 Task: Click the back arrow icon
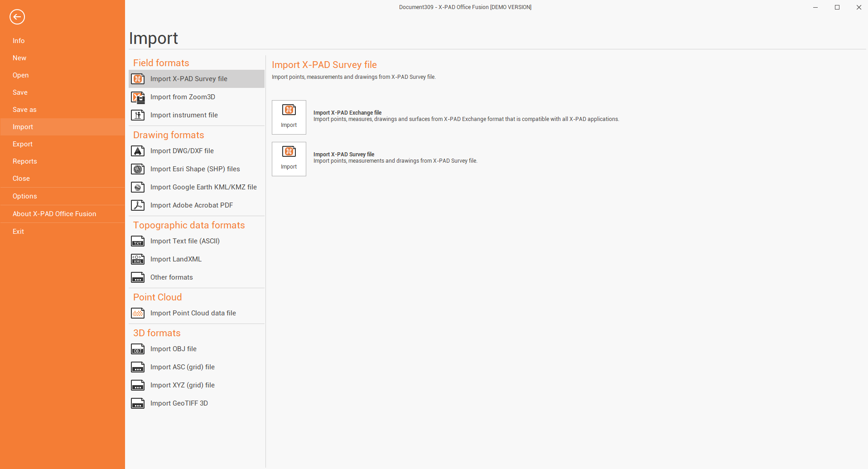pos(17,17)
